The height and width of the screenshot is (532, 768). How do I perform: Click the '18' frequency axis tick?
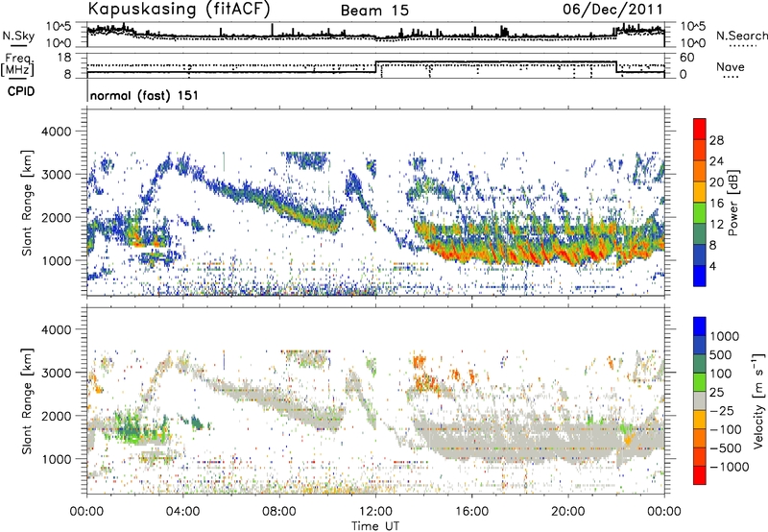[63, 58]
